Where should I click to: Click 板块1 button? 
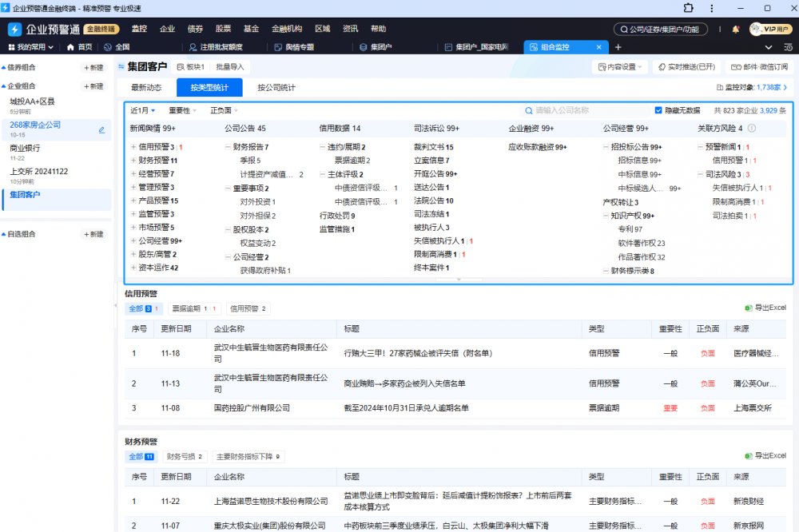pyautogui.click(x=191, y=67)
